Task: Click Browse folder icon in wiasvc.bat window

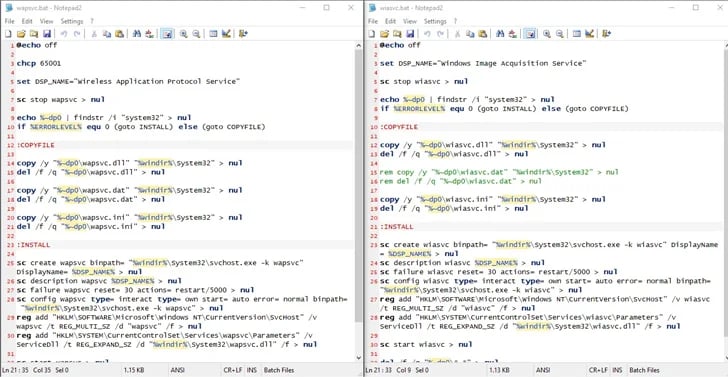Action: point(397,33)
